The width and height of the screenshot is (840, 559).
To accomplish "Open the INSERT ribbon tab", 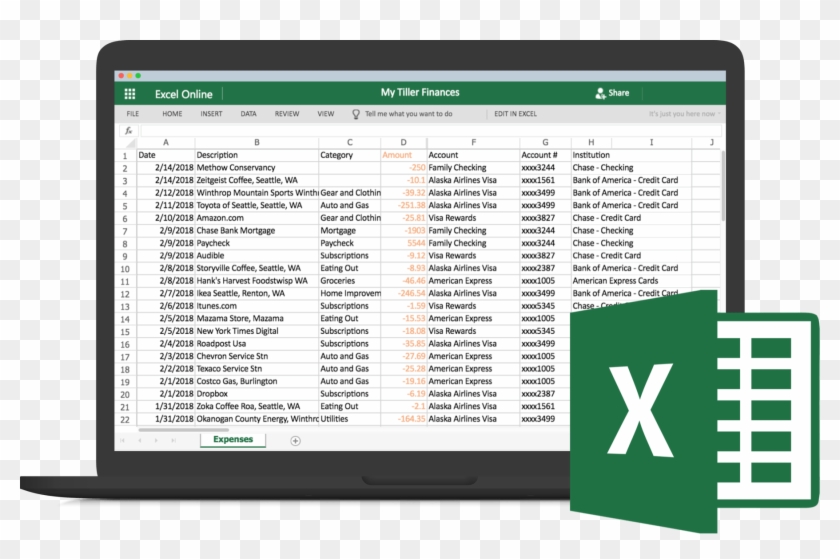I will click(211, 114).
